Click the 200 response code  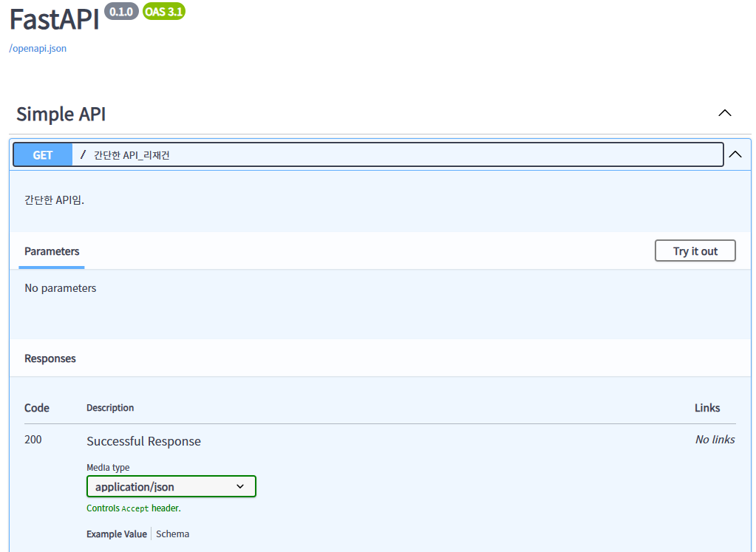pos(33,439)
